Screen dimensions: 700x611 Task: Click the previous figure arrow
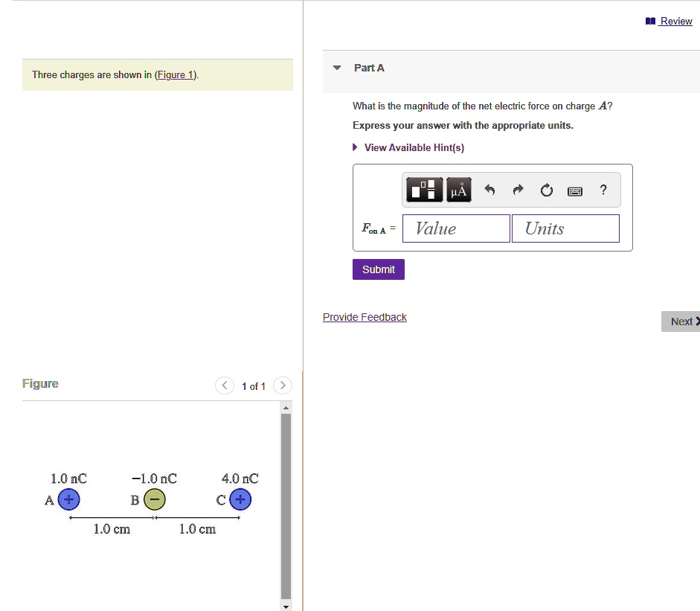225,386
